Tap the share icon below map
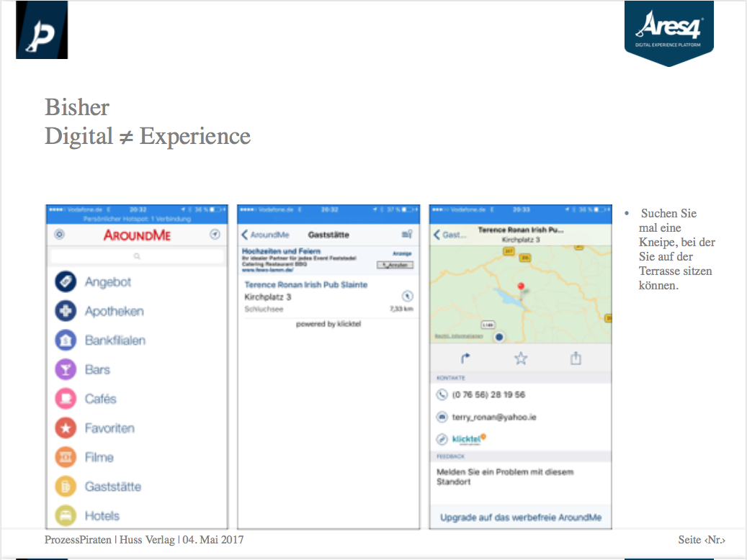 pos(576,358)
